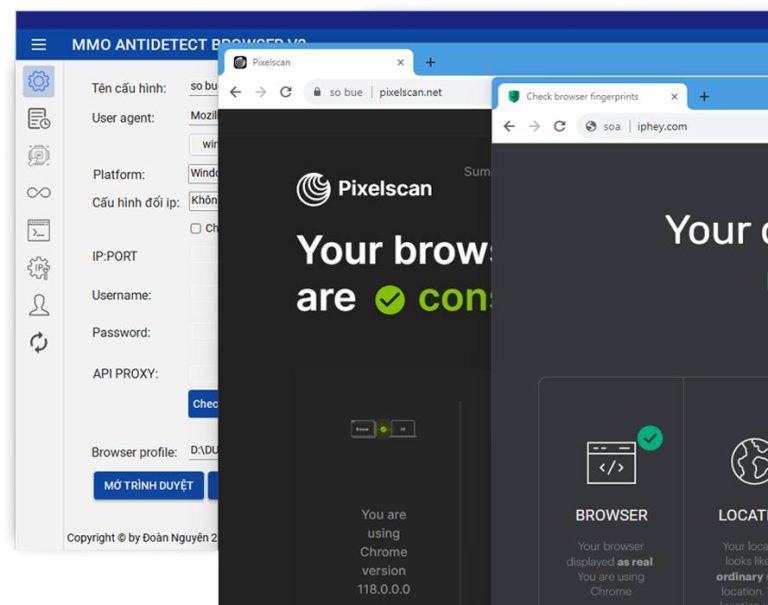768x605 pixels.
Task: Select the infinity loop icon in sidebar
Action: (x=39, y=193)
